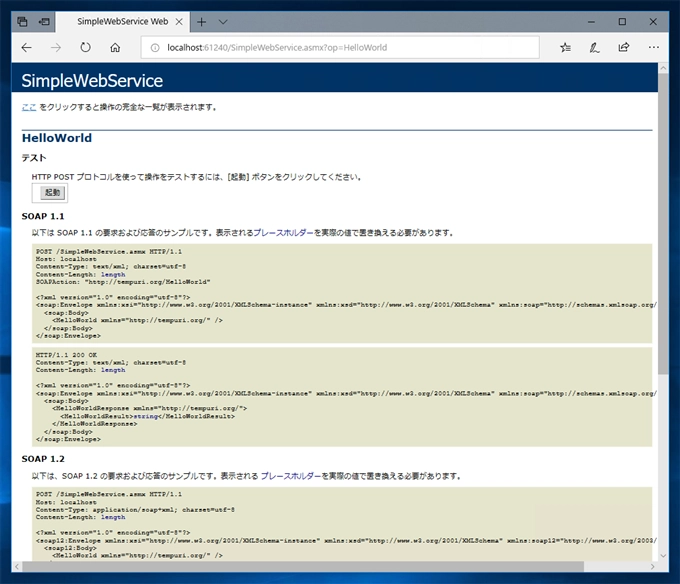Click the browser Back arrow
The height and width of the screenshot is (584, 680).
pyautogui.click(x=26, y=48)
